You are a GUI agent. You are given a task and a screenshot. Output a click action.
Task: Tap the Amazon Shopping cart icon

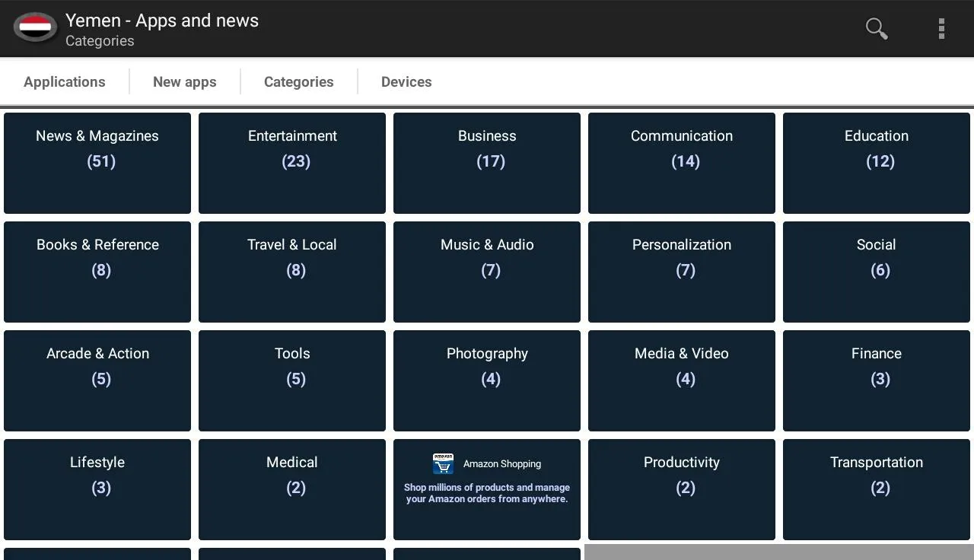[x=443, y=463]
